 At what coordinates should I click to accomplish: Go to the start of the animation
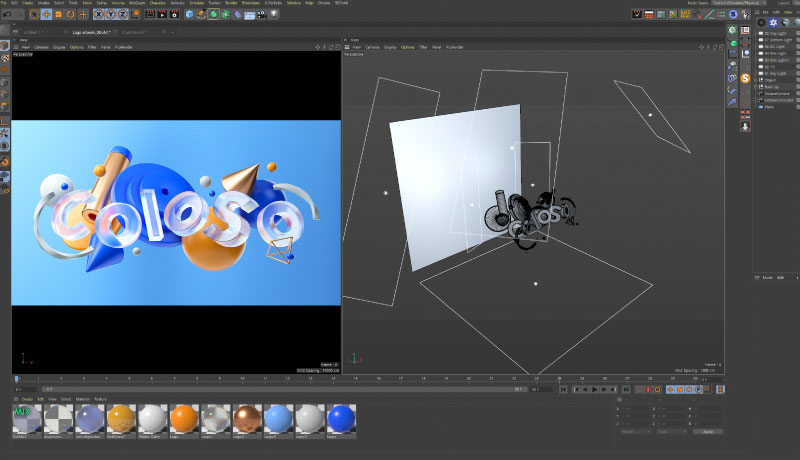tap(563, 390)
